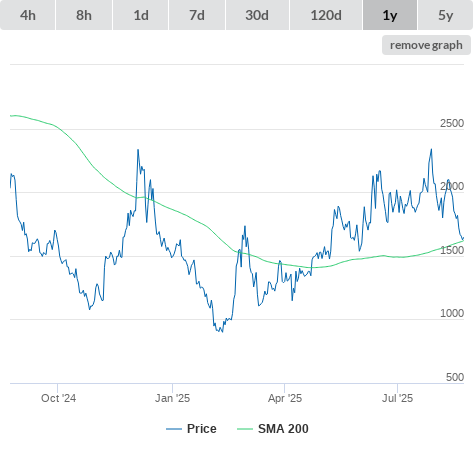Switch to the 8h time range
The image size is (474, 455).
pos(84,15)
